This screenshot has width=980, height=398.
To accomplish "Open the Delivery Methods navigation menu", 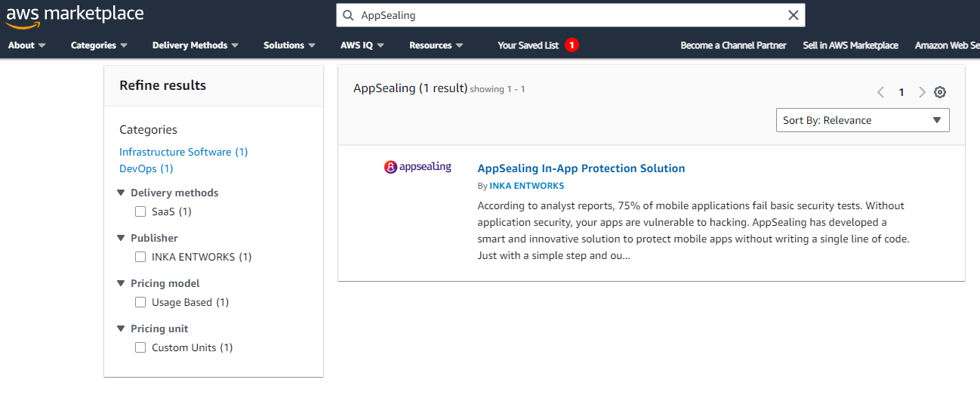I will [x=196, y=45].
